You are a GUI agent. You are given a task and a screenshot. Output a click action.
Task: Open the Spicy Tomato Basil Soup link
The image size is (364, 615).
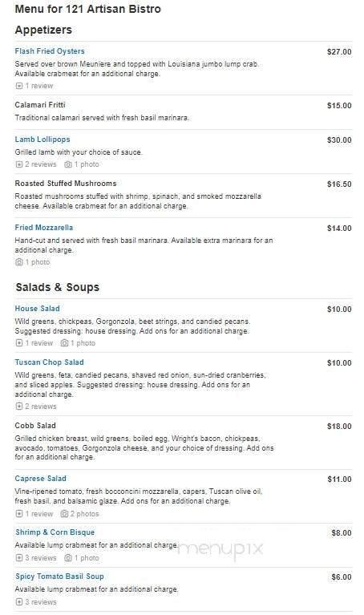[59, 577]
